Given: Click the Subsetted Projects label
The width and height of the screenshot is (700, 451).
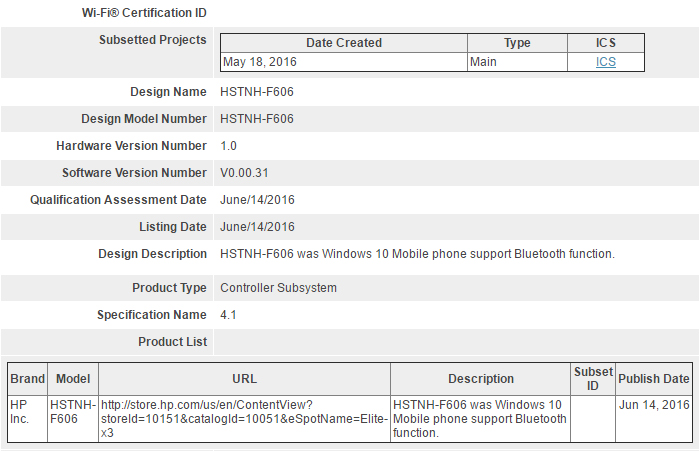Looking at the screenshot, I should point(153,40).
